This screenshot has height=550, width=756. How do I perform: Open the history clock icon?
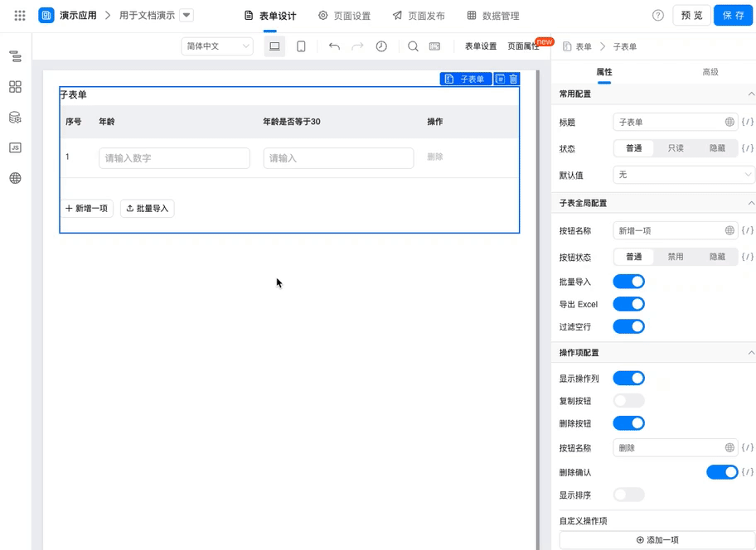click(381, 46)
